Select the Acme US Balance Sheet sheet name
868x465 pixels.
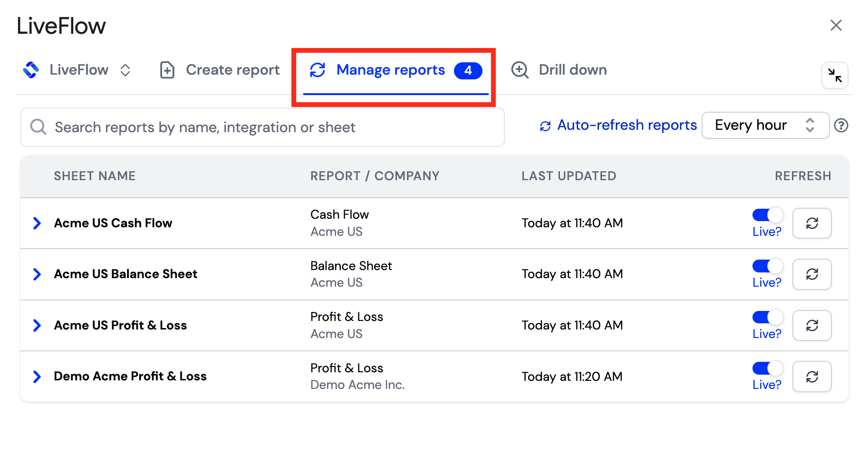click(125, 274)
